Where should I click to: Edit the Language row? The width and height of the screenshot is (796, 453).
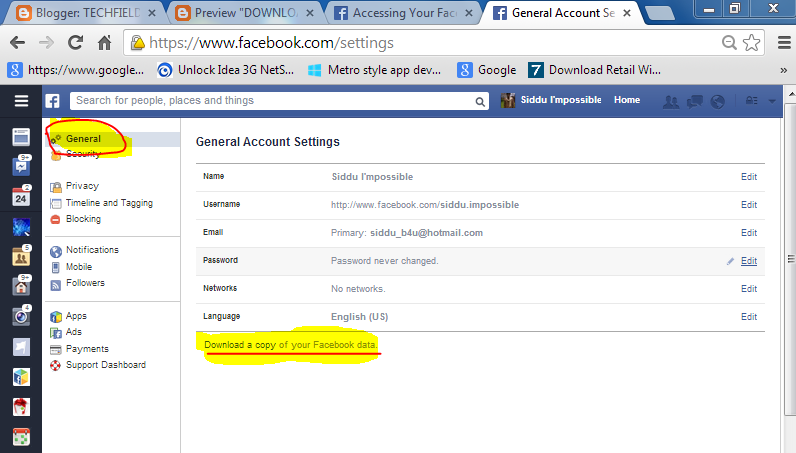pyautogui.click(x=749, y=316)
